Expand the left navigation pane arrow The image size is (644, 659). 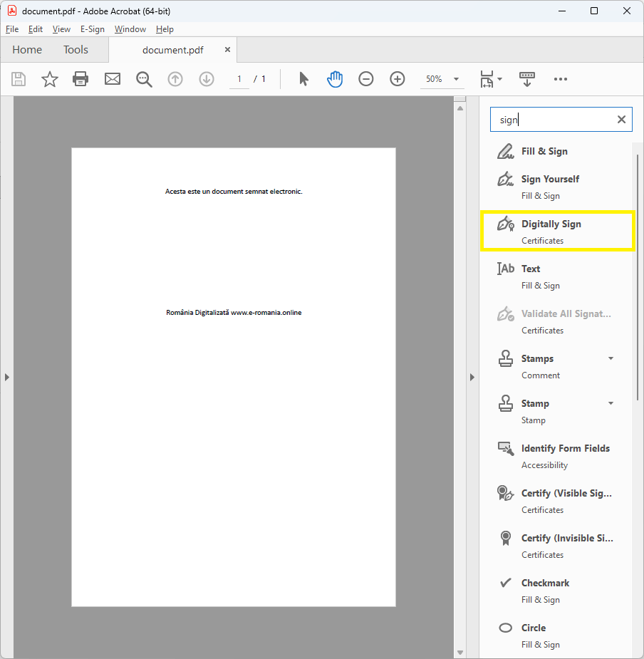7,377
